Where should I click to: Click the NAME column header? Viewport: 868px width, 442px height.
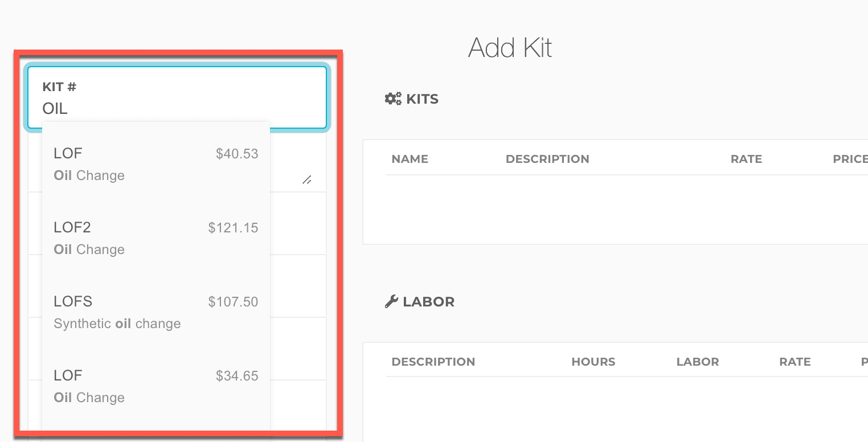[x=410, y=159]
